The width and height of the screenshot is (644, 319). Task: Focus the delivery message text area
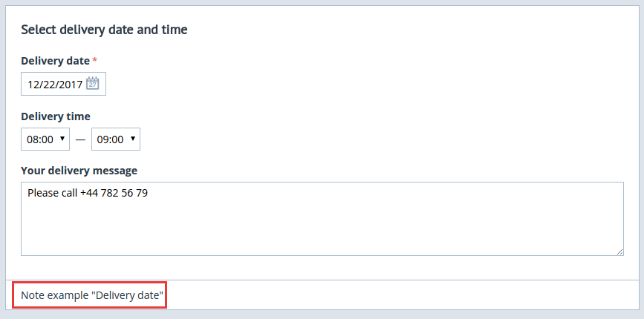pos(322,219)
